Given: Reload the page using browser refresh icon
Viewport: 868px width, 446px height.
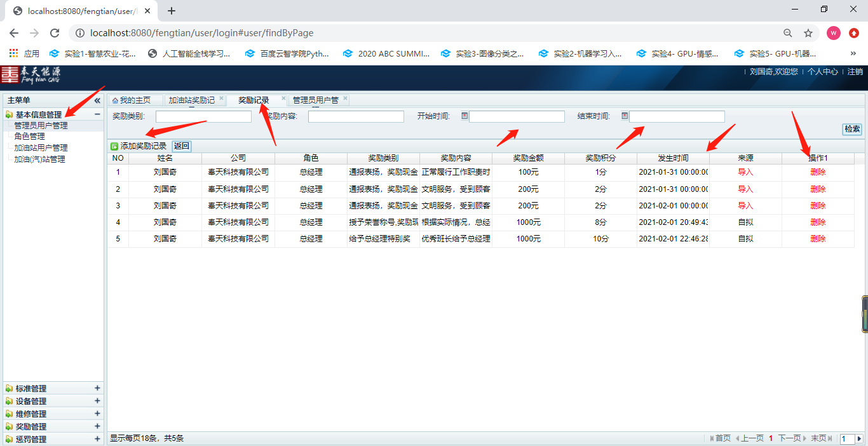Looking at the screenshot, I should pos(55,33).
